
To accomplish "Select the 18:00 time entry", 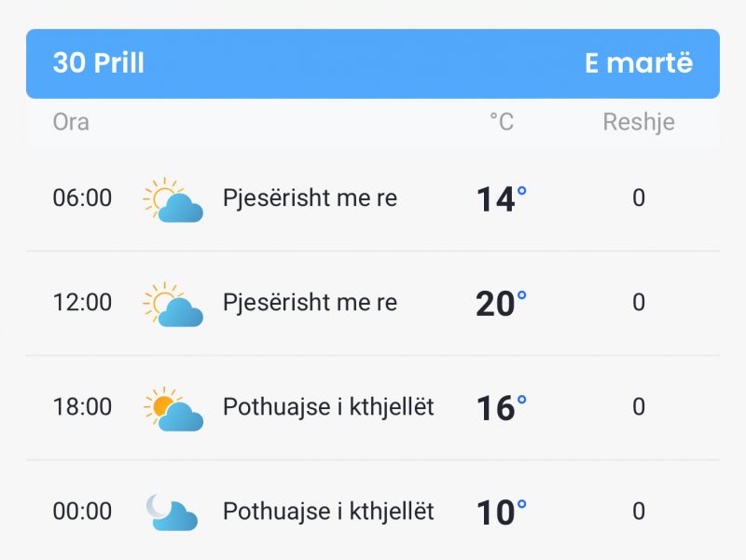I will point(82,407).
